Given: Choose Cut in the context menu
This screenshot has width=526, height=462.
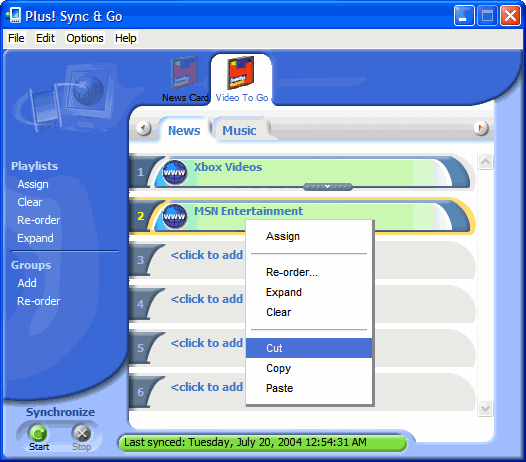Looking at the screenshot, I should 309,348.
